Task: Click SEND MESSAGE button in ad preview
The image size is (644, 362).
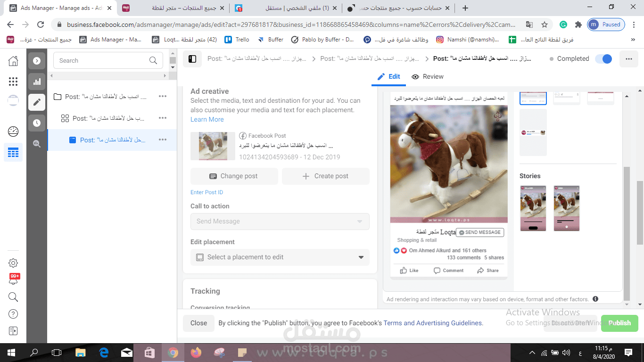Action: 480,232
